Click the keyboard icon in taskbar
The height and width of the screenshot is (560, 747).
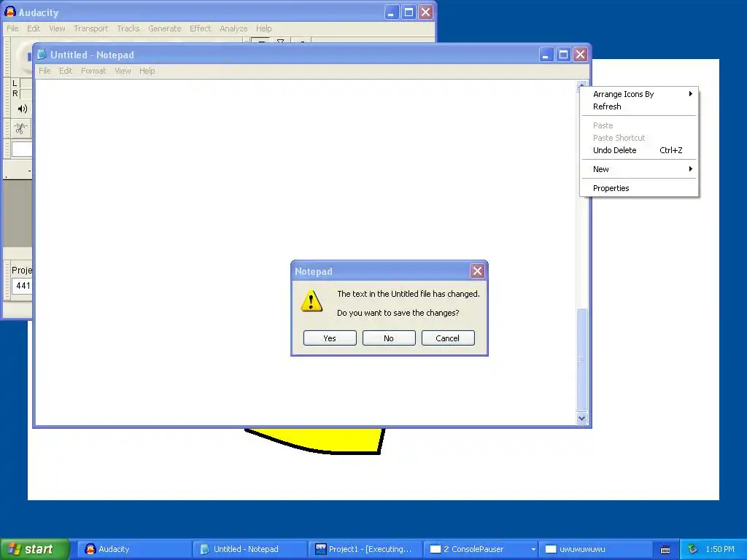pos(665,550)
